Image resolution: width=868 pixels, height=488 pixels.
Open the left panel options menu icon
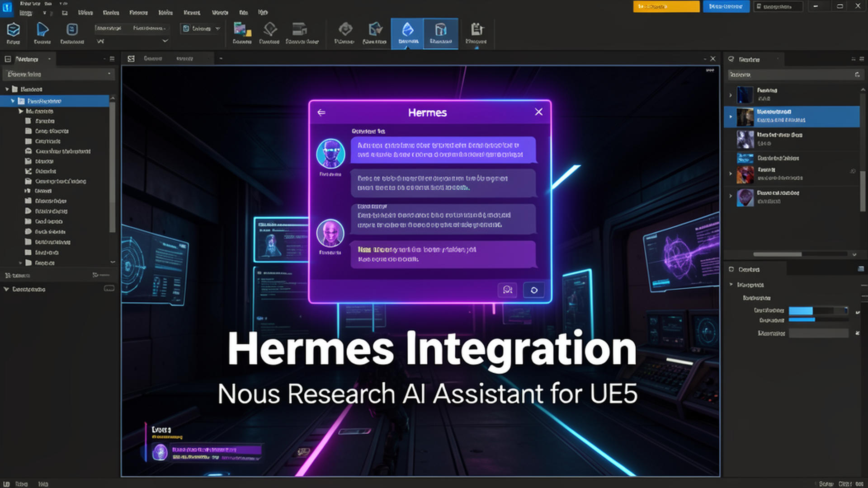[x=112, y=59]
